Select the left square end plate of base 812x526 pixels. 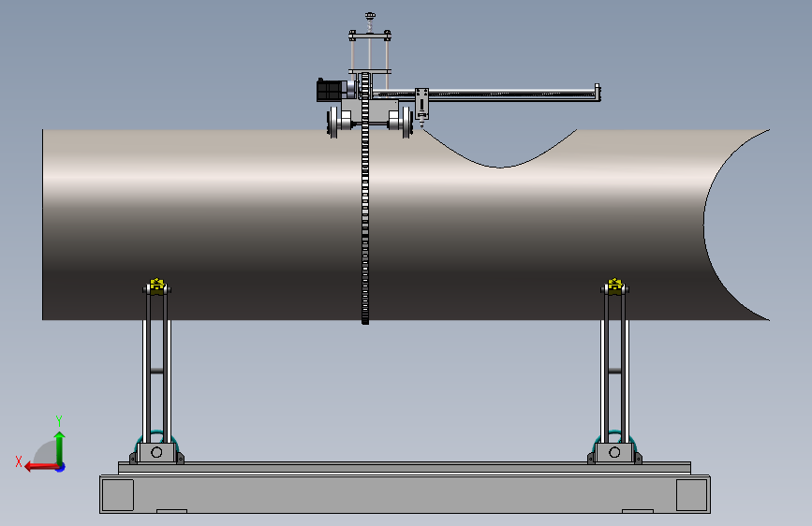[x=118, y=495]
